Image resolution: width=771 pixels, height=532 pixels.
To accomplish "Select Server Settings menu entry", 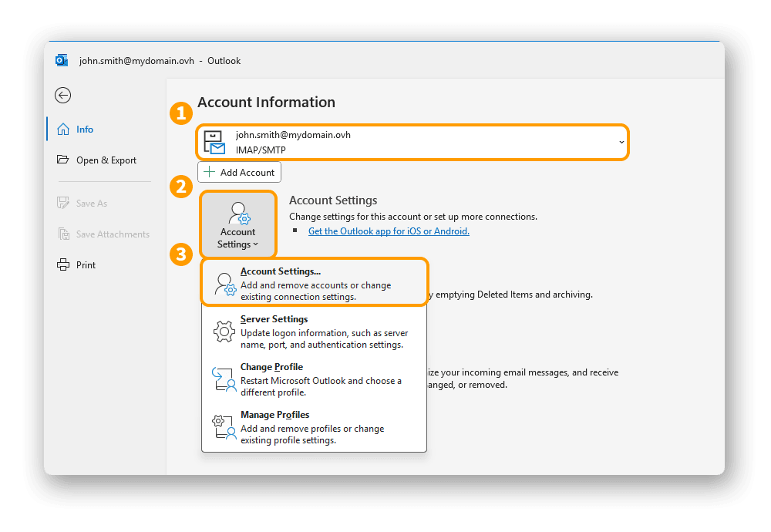I will click(x=315, y=332).
